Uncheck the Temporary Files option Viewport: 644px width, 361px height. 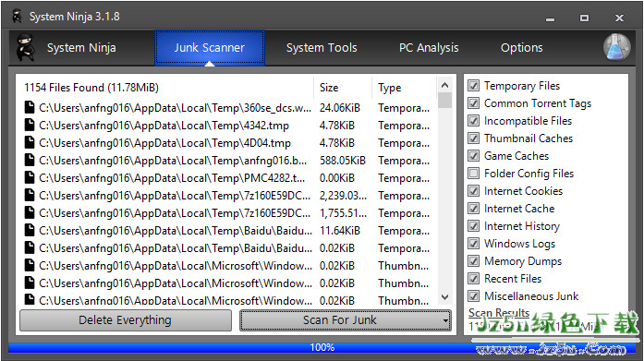(x=474, y=86)
